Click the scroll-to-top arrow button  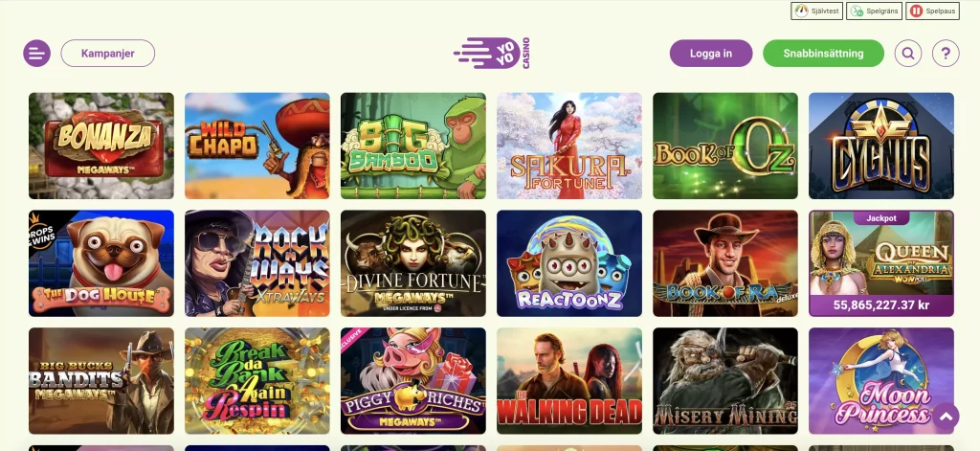point(946,416)
